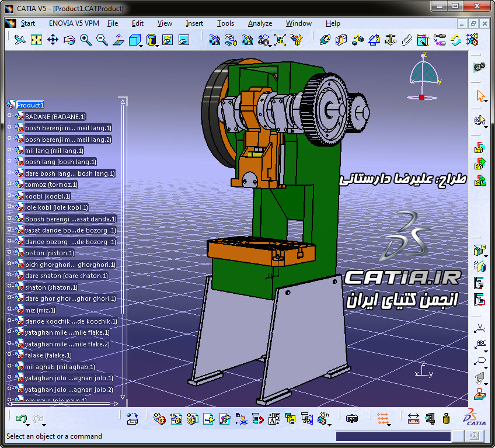The image size is (495, 448).
Task: Select the Coincidence Constraint tool
Action: (x=325, y=40)
